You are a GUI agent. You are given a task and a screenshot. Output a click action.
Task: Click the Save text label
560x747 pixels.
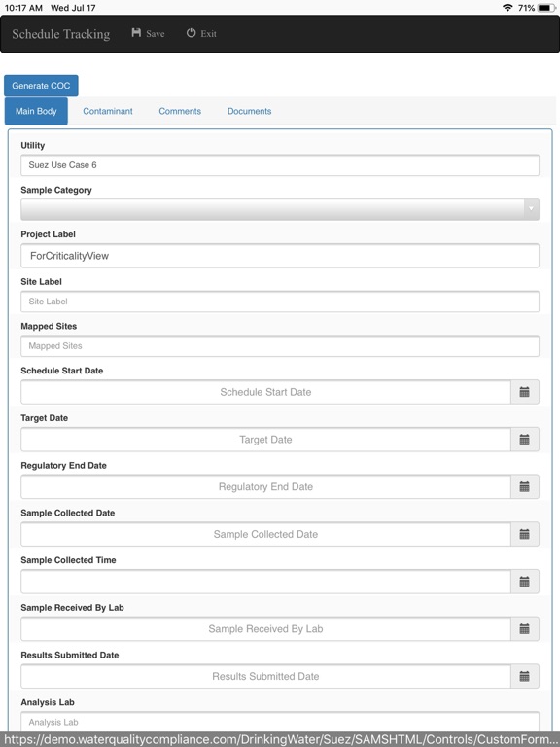(156, 34)
